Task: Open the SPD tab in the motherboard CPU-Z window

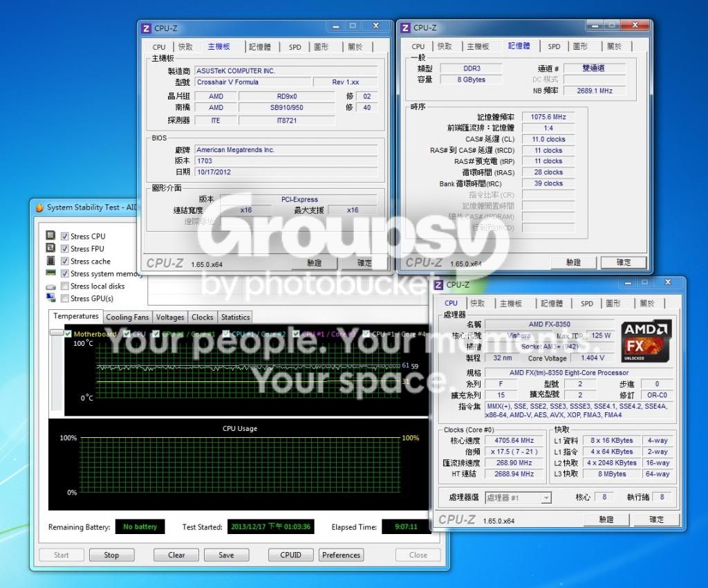Action: (x=295, y=47)
